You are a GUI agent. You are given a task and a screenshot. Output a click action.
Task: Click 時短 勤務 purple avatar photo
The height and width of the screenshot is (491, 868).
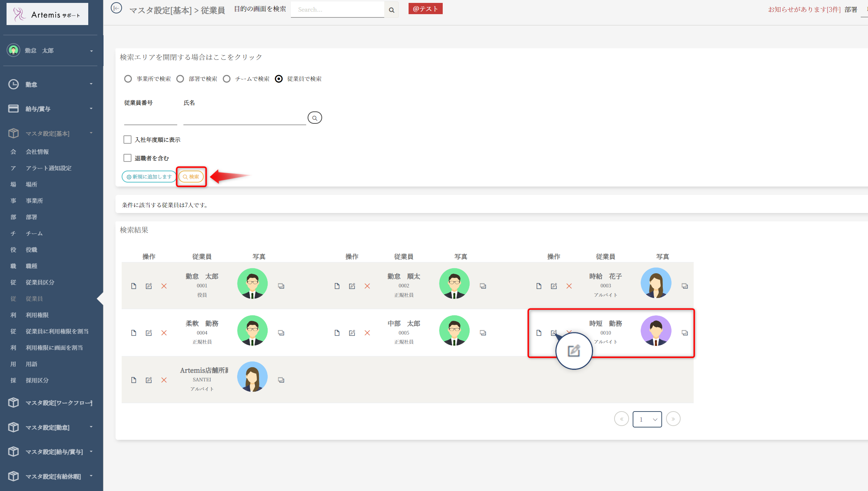[x=656, y=331]
